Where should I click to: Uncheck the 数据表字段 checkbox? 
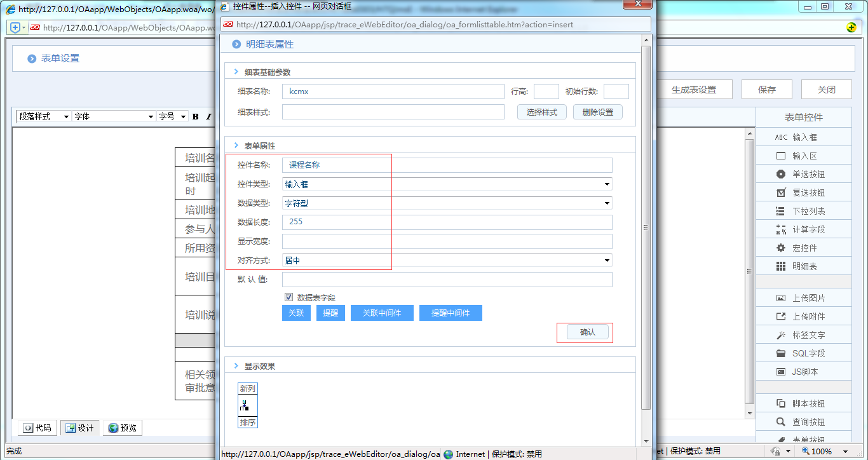[289, 298]
